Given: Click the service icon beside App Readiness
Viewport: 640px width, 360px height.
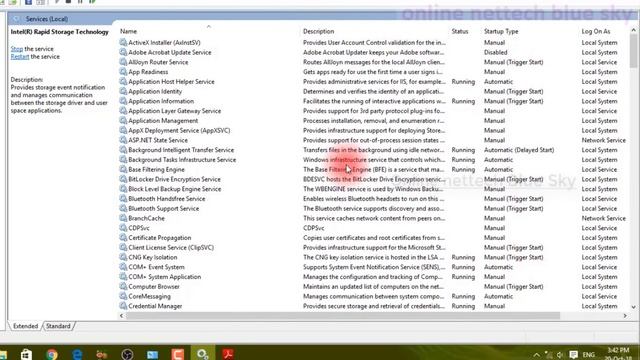Looking at the screenshot, I should [123, 72].
